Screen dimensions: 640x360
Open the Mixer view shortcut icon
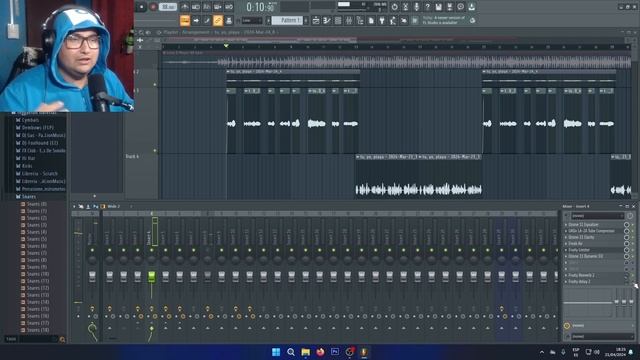[349, 20]
